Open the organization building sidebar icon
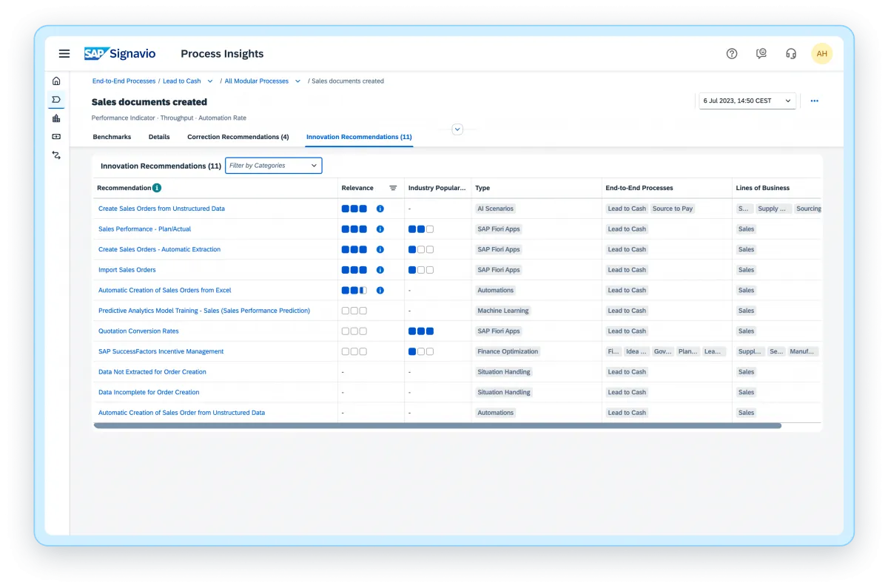This screenshot has width=888, height=588. click(x=56, y=118)
